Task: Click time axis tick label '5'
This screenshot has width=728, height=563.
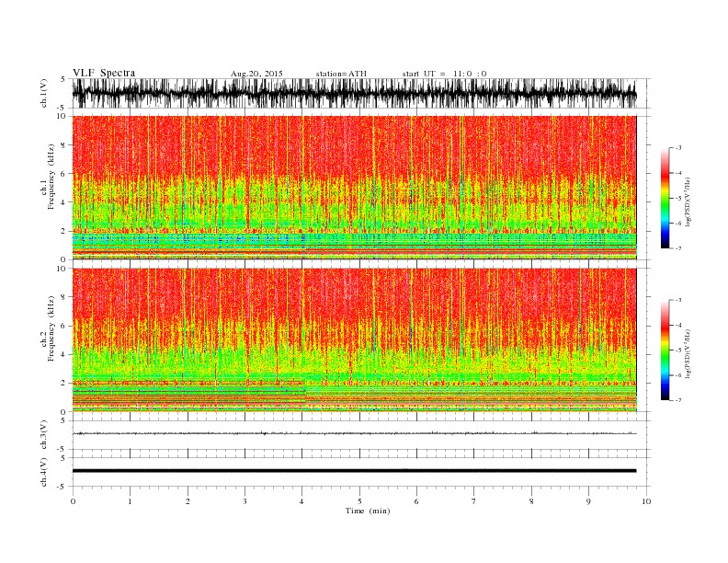Action: coord(359,501)
